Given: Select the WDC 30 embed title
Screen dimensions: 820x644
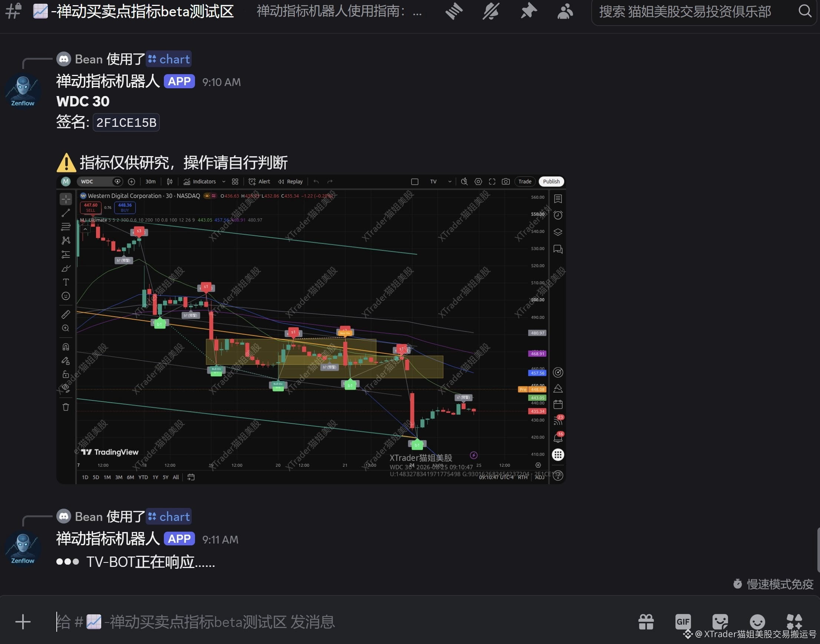Looking at the screenshot, I should coord(83,102).
